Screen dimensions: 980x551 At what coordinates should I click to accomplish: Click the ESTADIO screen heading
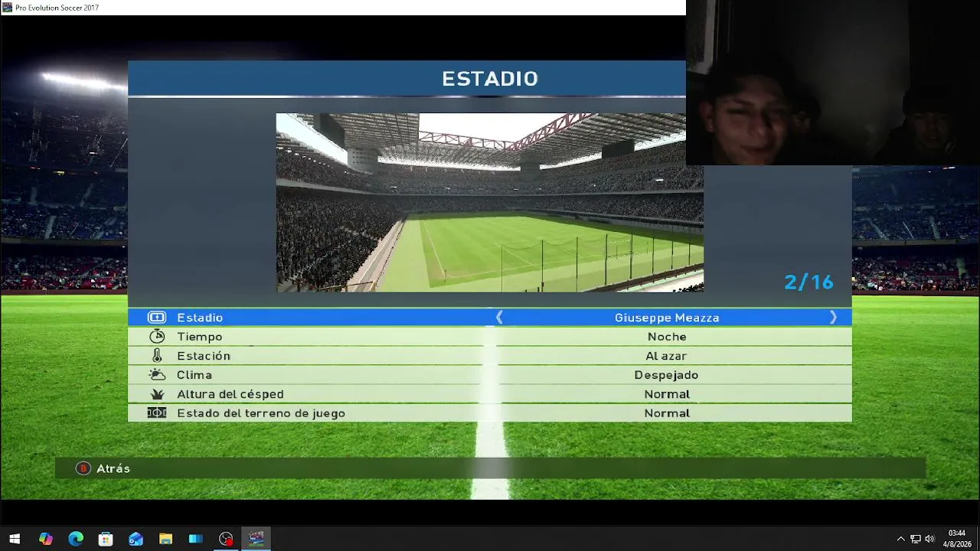click(490, 79)
